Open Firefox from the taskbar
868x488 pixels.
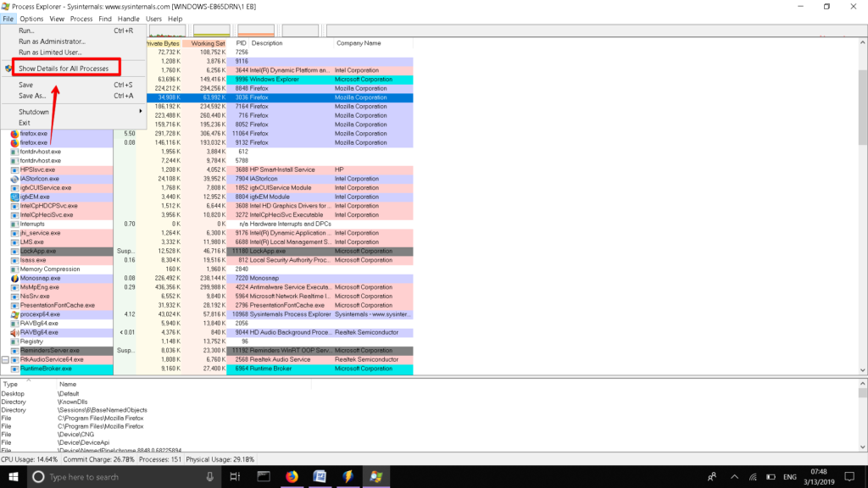click(292, 476)
